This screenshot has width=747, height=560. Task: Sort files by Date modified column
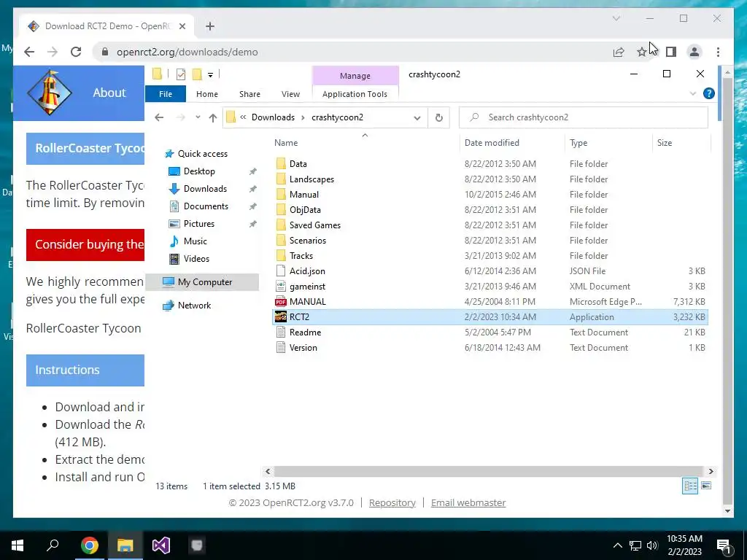(492, 143)
